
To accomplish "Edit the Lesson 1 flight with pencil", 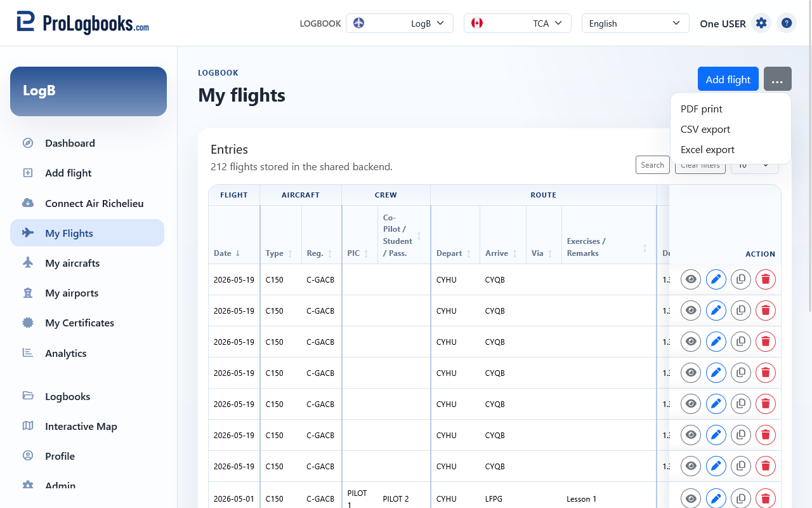I will point(716,498).
